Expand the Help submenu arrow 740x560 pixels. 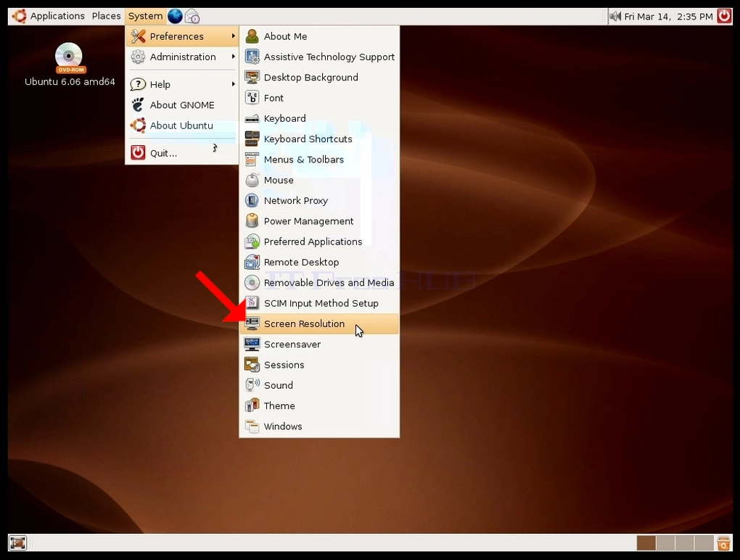coord(233,84)
